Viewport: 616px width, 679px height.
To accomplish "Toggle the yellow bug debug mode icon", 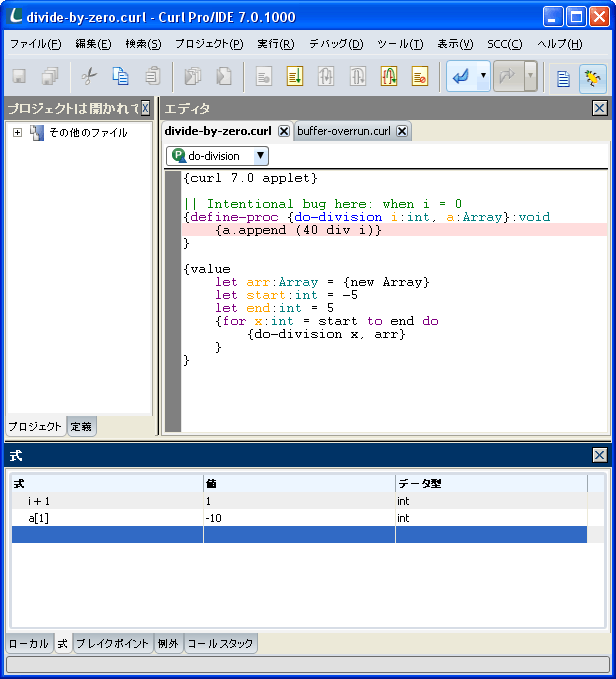I will [593, 78].
